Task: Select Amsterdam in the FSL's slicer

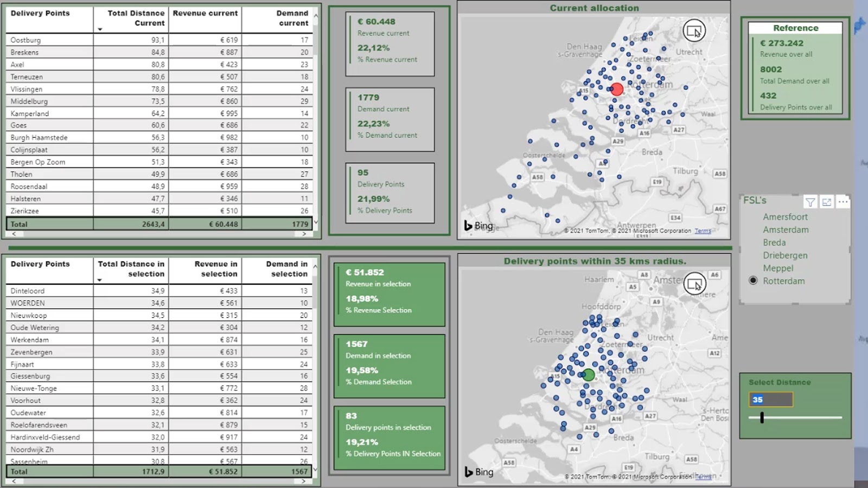Action: 786,230
